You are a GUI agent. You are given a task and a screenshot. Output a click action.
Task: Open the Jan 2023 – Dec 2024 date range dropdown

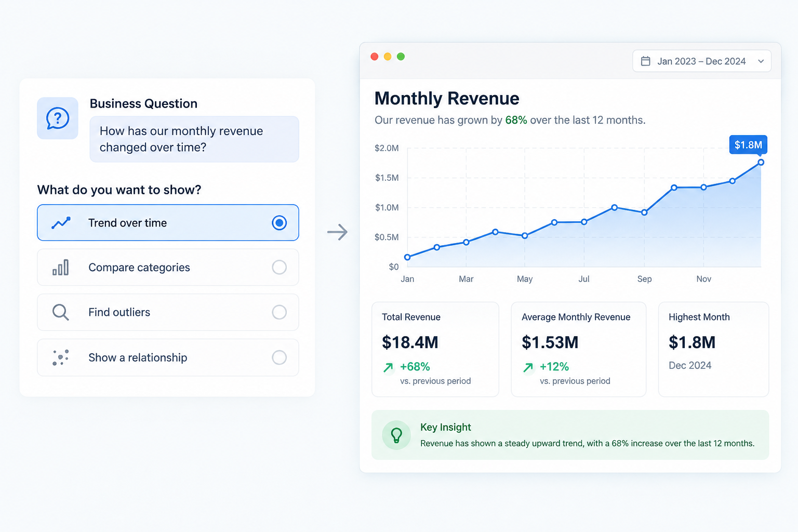pos(701,61)
